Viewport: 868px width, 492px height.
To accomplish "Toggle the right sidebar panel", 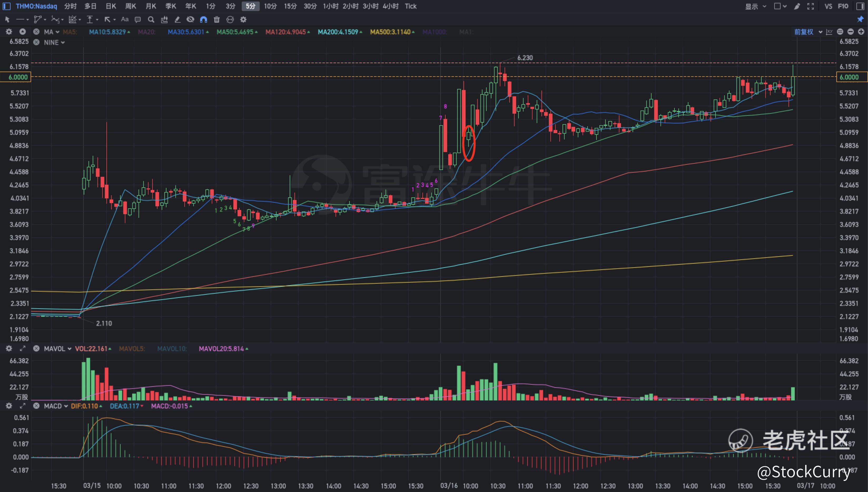I will coord(861,6).
